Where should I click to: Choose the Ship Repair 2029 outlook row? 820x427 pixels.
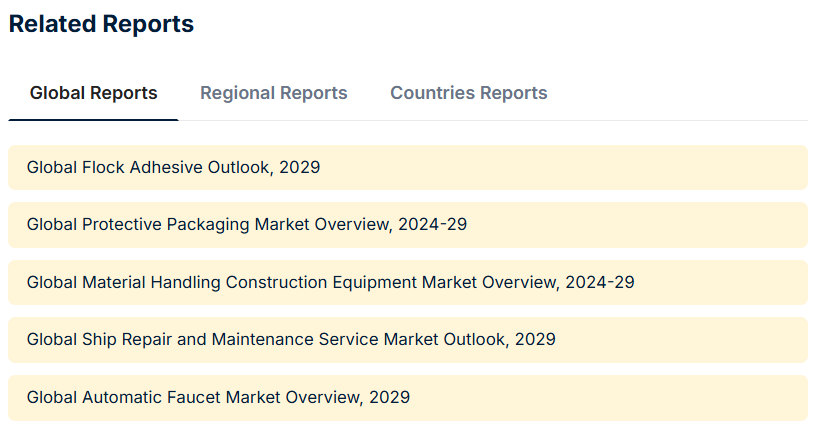(x=407, y=340)
